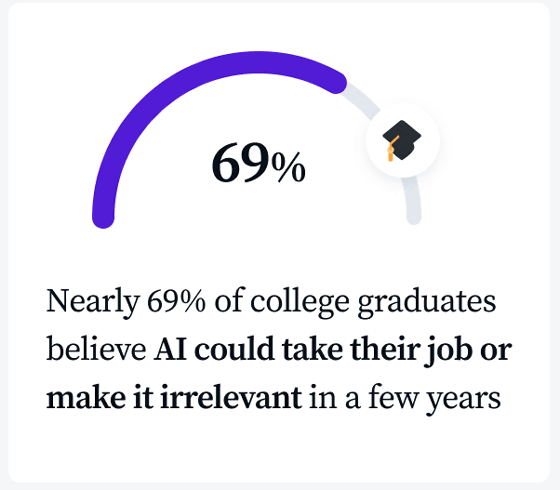Click the word of in the caption
Viewport: 560px width, 490px height.
tap(228, 301)
